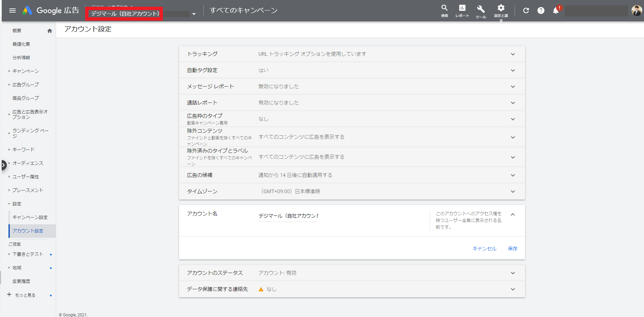Click the account name input field
The width and height of the screenshot is (644, 317).
point(288,216)
